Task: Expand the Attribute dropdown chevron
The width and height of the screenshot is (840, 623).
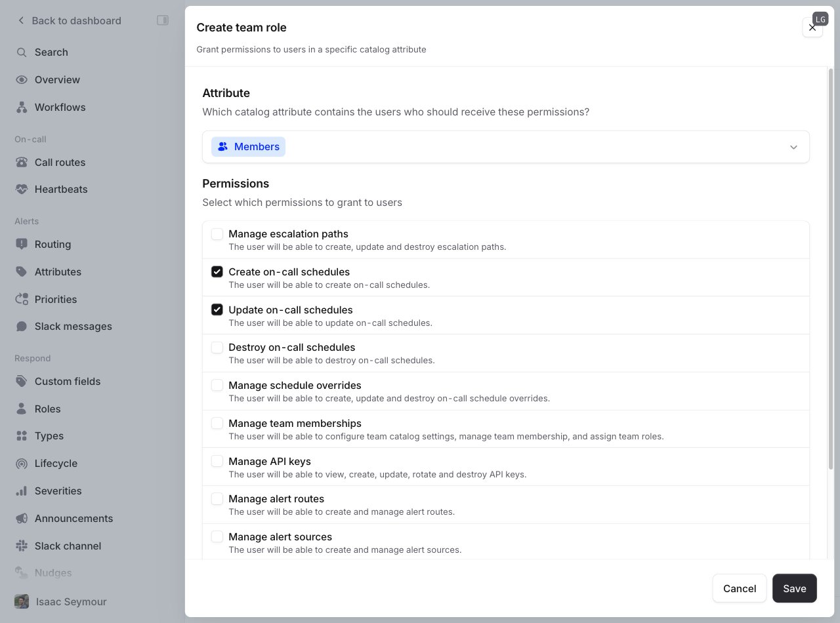Action: pos(793,147)
